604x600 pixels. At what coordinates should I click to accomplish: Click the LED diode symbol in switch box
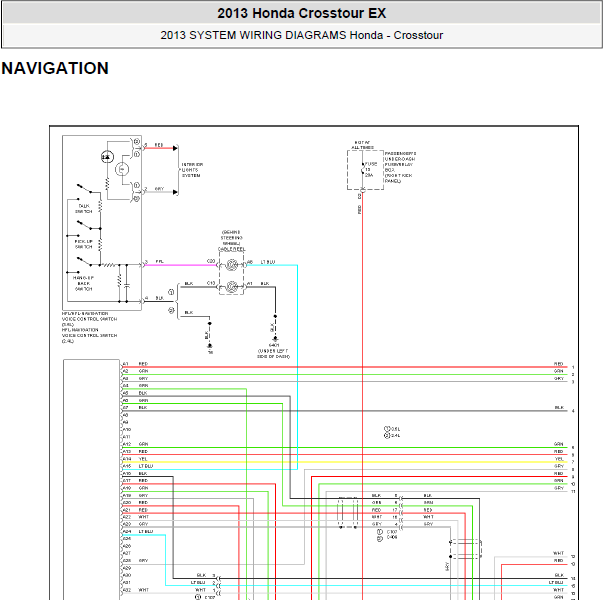coord(107,157)
